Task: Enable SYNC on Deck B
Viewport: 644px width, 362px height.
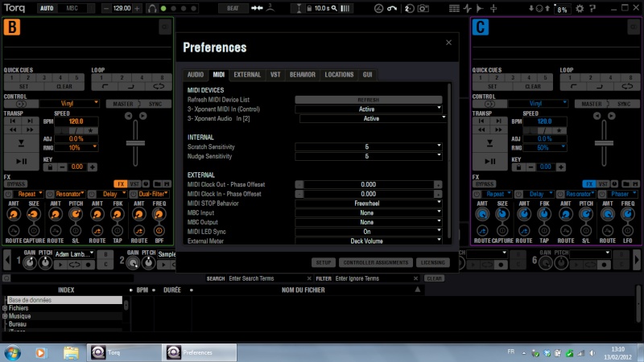Action: tap(155, 104)
